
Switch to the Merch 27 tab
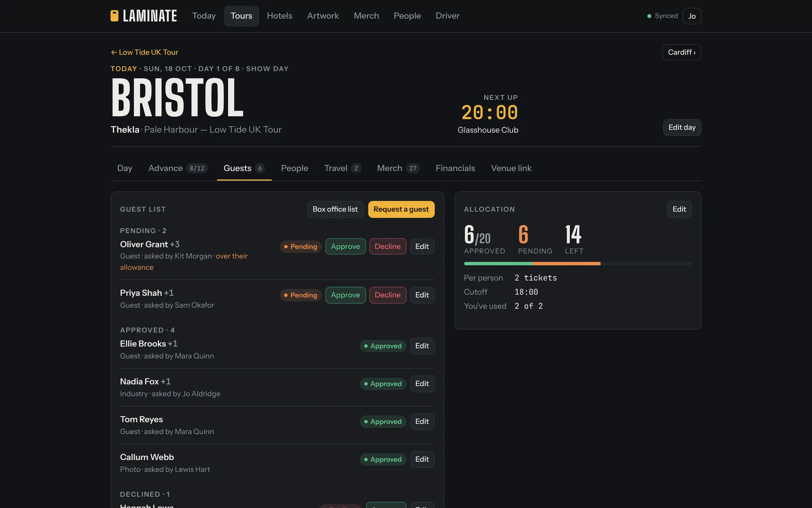(398, 168)
